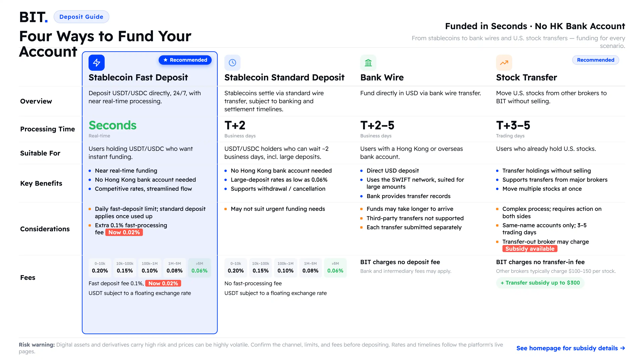The image size is (644, 362).
Task: Click the clock icon for Standard Deposit
Action: click(x=232, y=63)
